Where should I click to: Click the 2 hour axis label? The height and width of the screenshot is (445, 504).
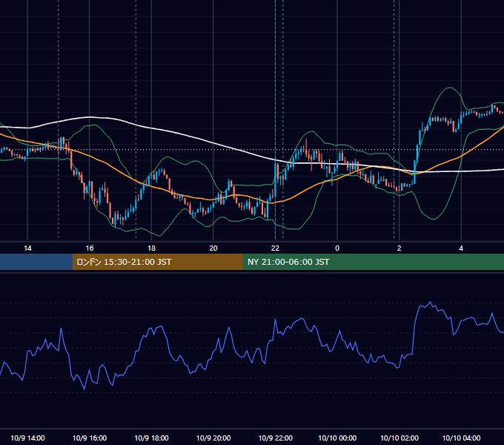click(399, 248)
